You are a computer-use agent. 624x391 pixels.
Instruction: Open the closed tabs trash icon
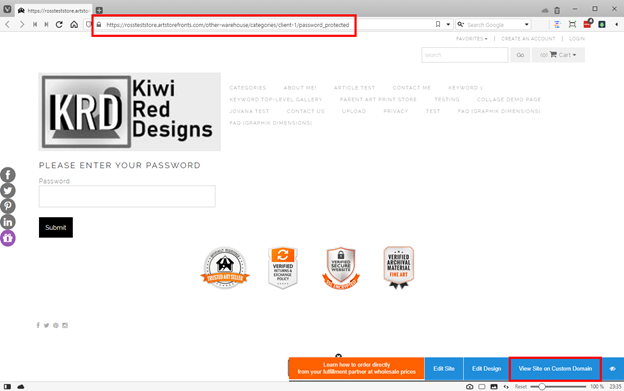(557, 10)
